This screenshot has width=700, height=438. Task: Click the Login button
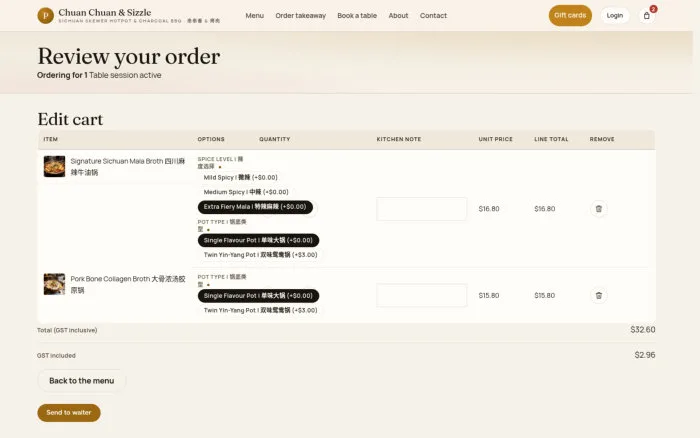click(x=614, y=16)
